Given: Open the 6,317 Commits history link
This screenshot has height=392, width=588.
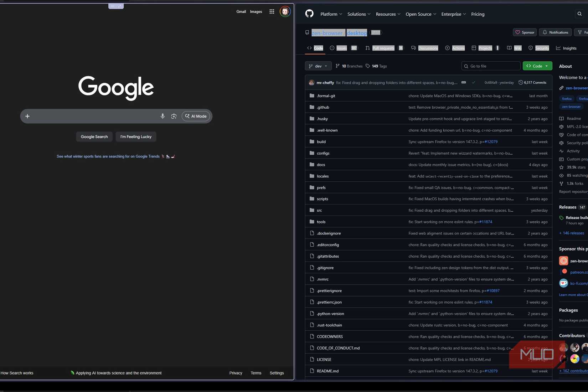Looking at the screenshot, I should pos(532,82).
